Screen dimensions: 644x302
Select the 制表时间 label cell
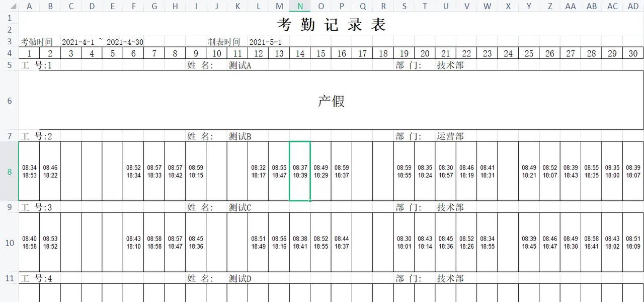(x=224, y=42)
